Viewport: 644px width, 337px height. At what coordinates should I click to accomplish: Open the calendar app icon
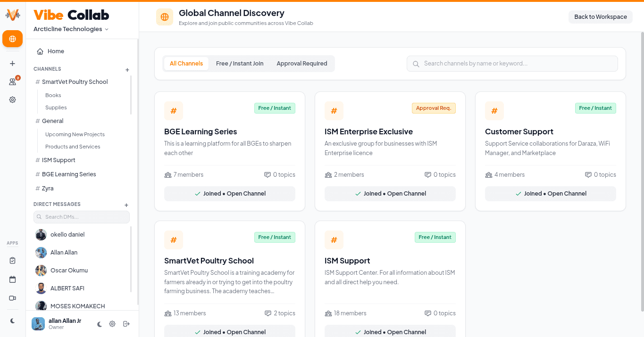pyautogui.click(x=12, y=279)
